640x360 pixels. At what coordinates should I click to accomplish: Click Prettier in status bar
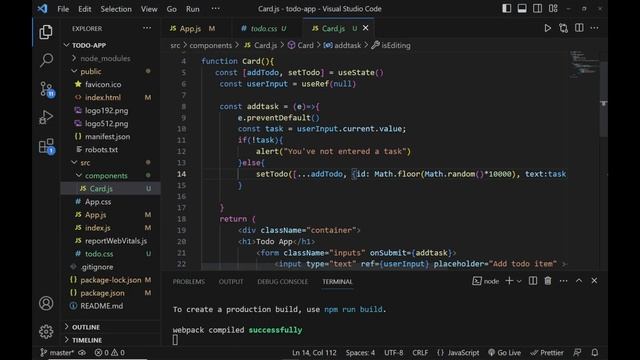[x=547, y=353]
